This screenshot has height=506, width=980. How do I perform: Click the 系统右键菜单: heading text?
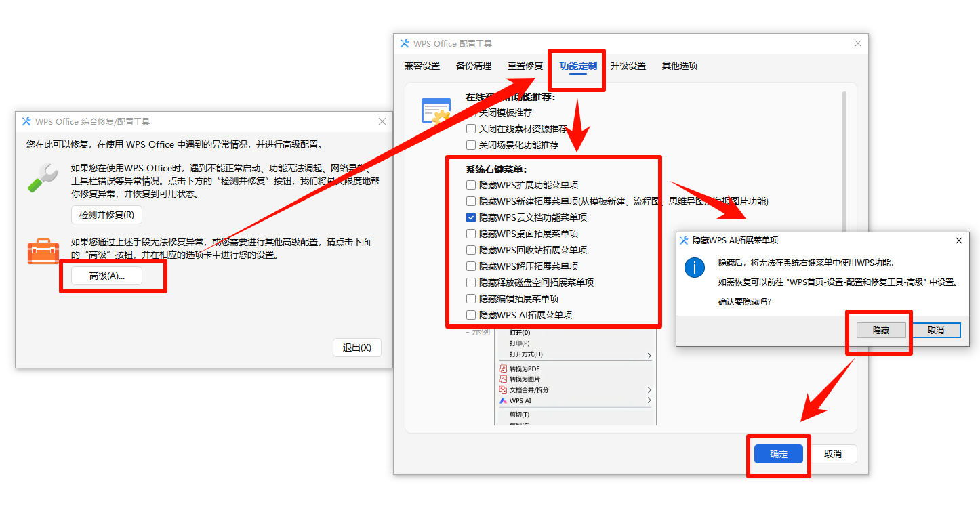pos(496,169)
